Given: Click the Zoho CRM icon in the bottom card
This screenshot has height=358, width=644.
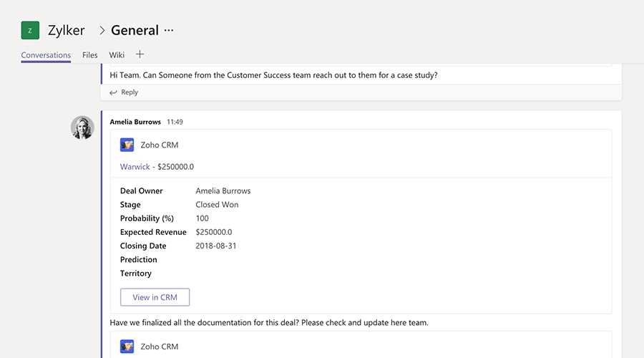Looking at the screenshot, I should 127,347.
